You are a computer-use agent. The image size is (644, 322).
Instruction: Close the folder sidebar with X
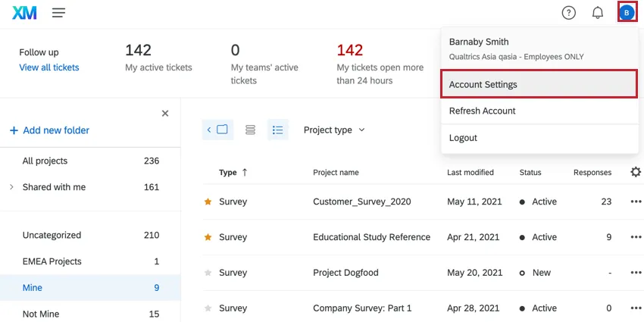[x=165, y=114]
